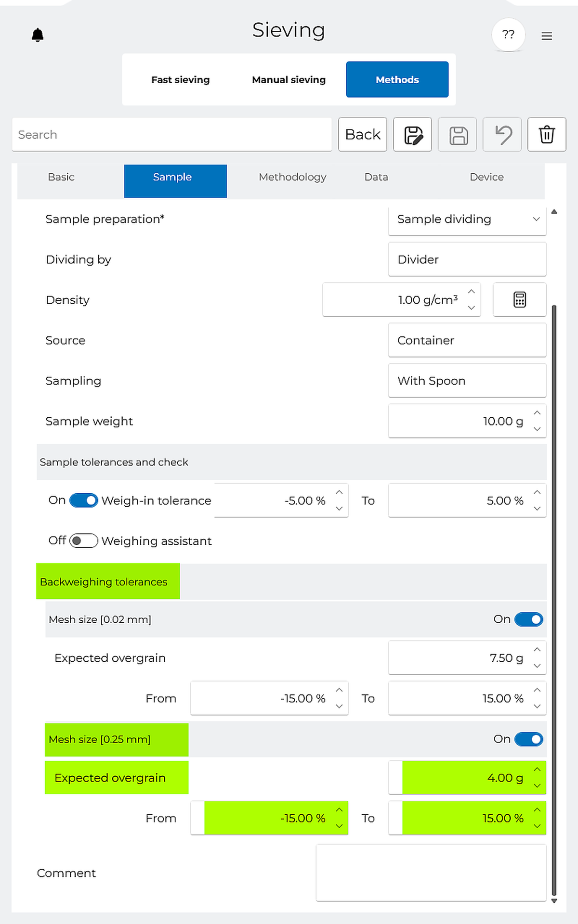Screen dimensions: 578x924
Task: Click the save-as icon with pencil
Action: tap(412, 135)
